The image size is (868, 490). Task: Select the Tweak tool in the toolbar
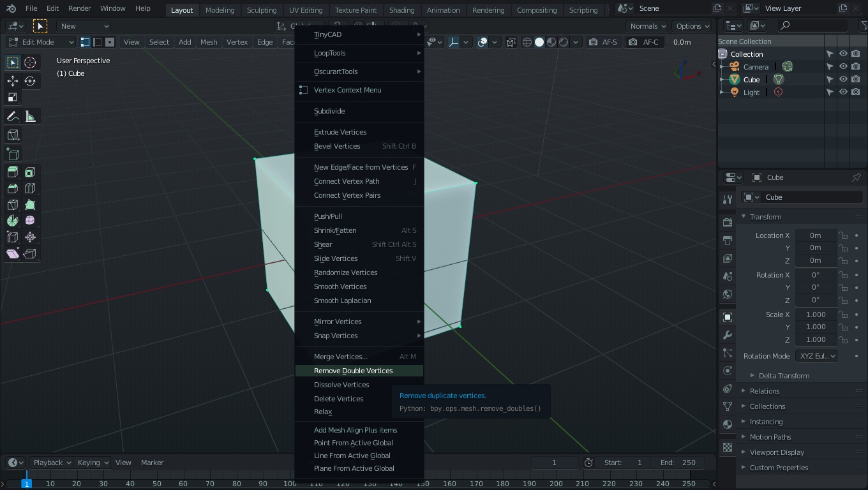(13, 62)
